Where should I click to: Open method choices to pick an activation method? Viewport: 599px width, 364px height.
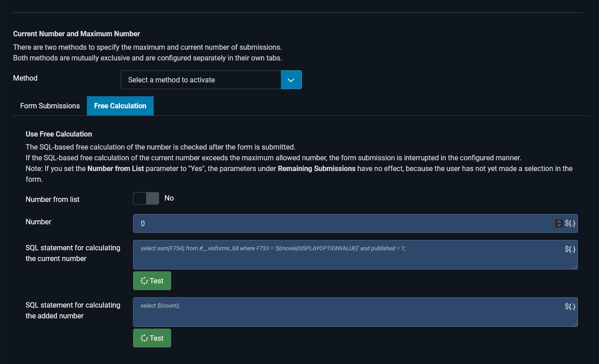click(x=201, y=80)
